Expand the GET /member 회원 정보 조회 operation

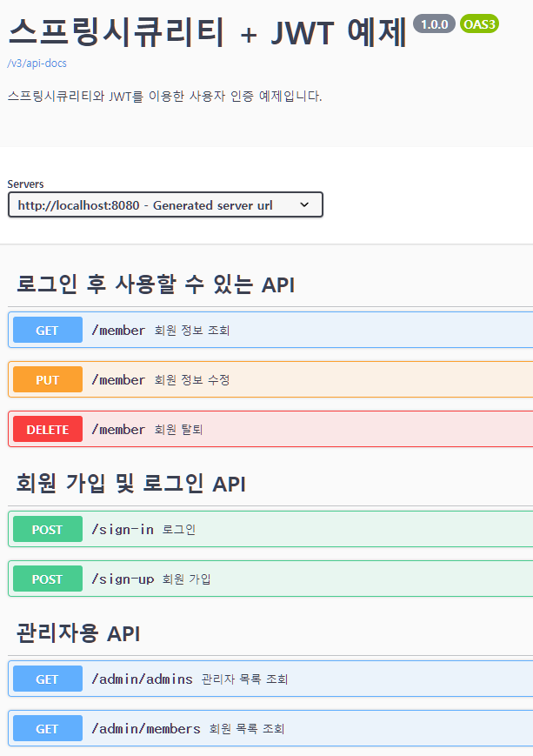(270, 330)
